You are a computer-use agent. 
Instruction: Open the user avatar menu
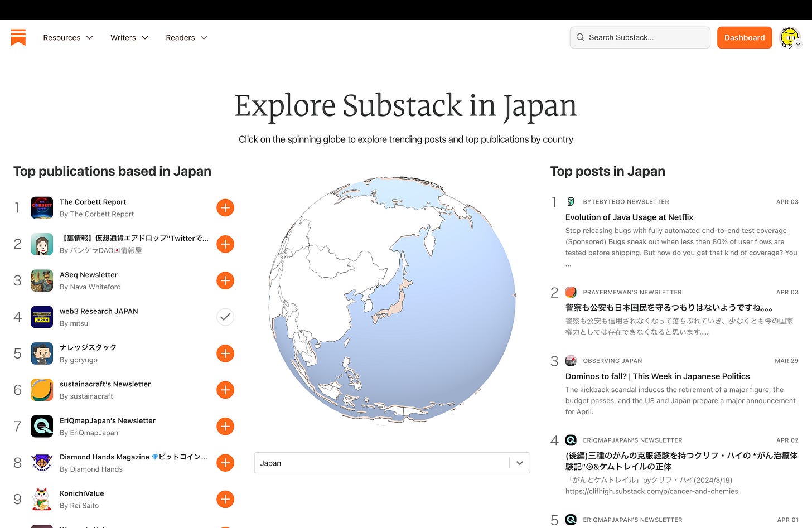(790, 37)
